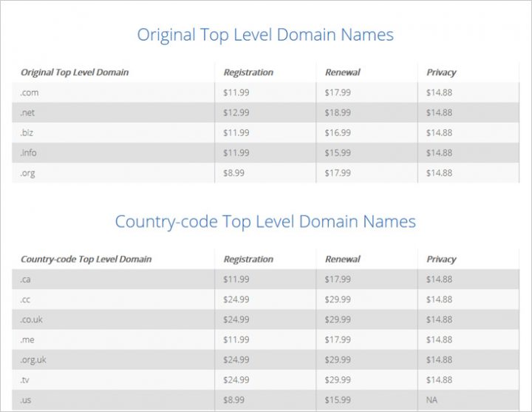Select the $24.99 registration price for .co.uk
532x412 pixels.
coord(236,320)
